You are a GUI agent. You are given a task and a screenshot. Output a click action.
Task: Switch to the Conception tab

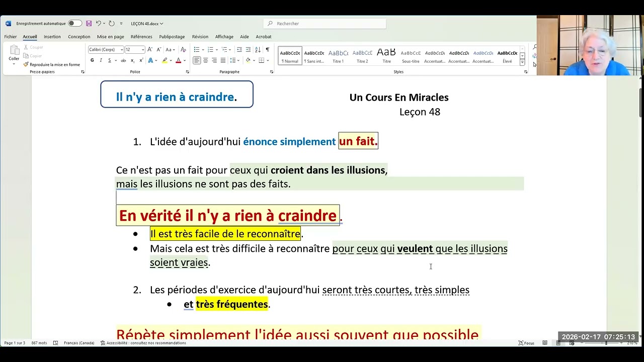[x=79, y=37]
